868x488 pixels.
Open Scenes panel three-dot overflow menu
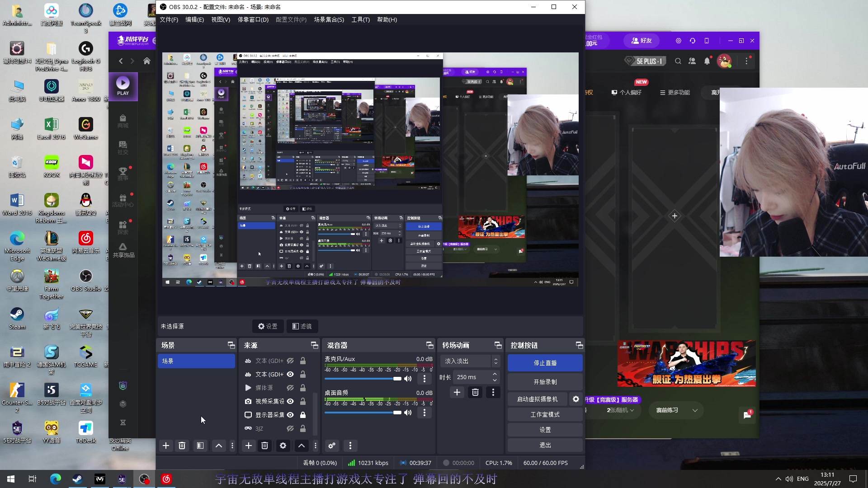point(232,446)
